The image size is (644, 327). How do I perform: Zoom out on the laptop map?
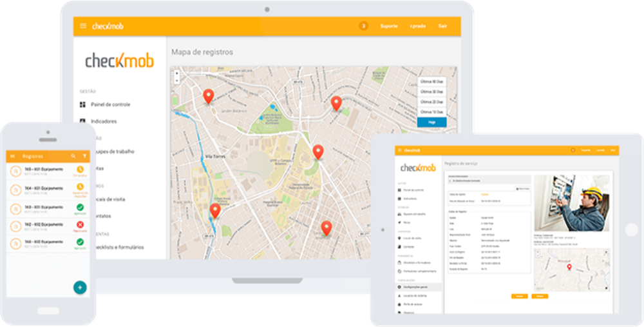(x=176, y=80)
